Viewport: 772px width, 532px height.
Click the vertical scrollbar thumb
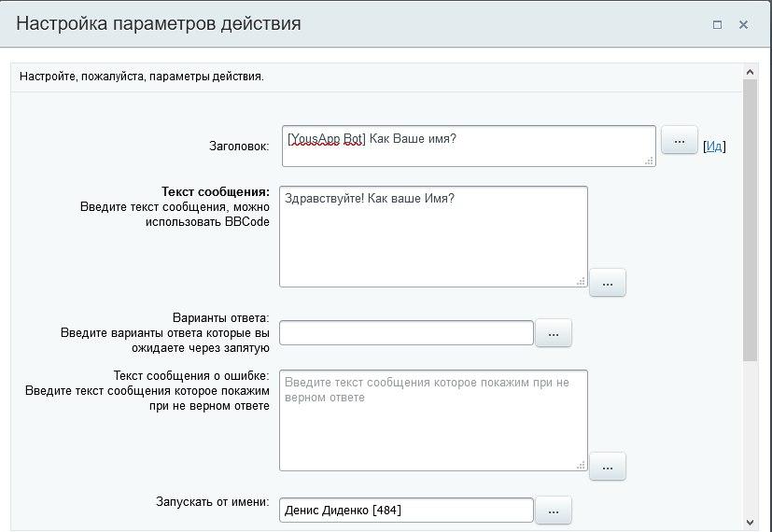tap(750, 219)
